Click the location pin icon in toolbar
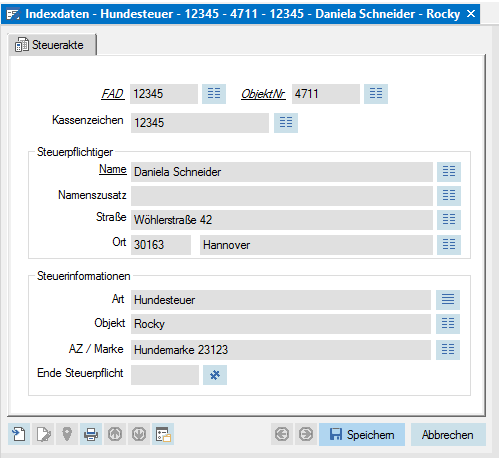Screen dimensions: 499x458 (67, 434)
